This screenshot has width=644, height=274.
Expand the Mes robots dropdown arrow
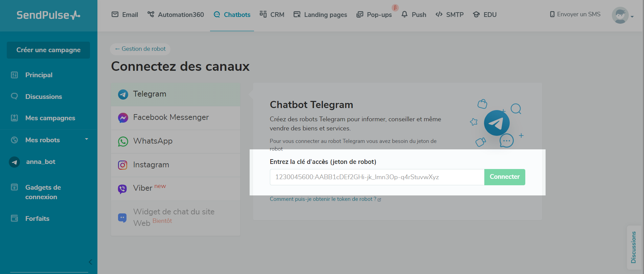(x=87, y=139)
